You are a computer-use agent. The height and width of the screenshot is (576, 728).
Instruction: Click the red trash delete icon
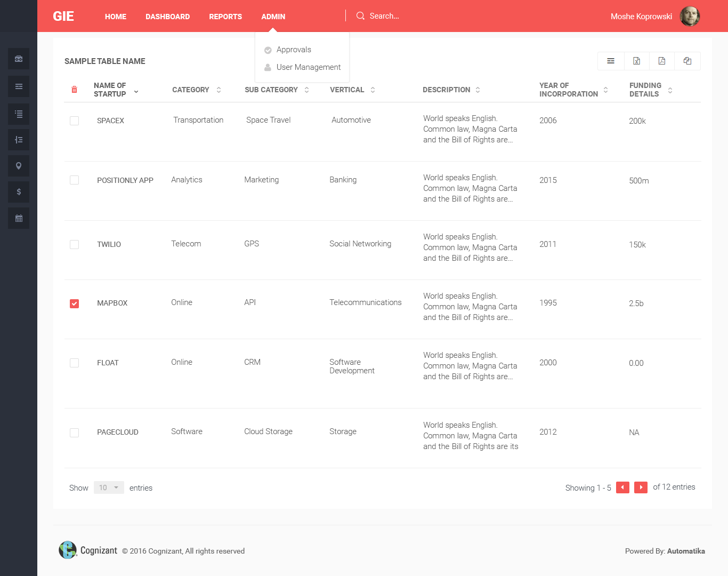click(x=74, y=90)
